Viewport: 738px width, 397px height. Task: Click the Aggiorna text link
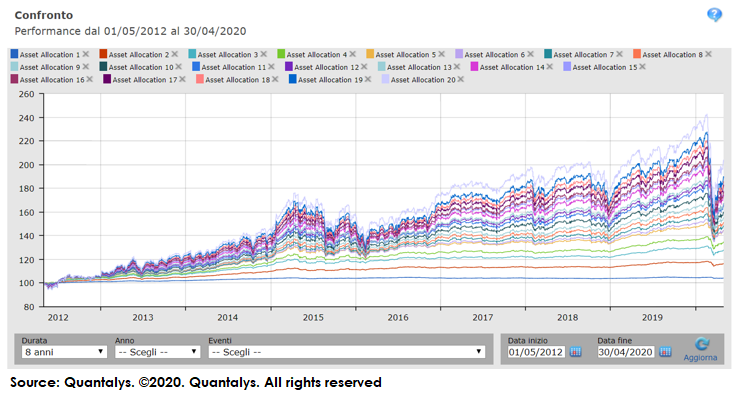[700, 358]
